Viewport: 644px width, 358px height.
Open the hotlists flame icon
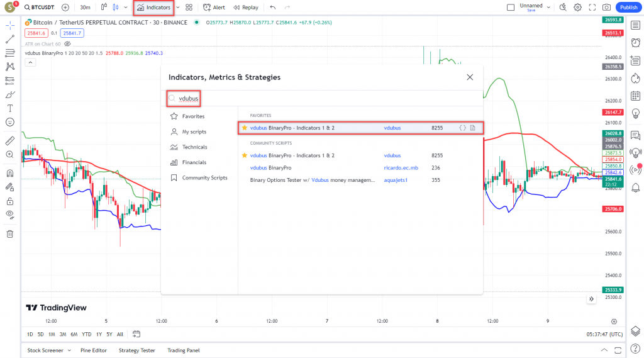(x=635, y=78)
